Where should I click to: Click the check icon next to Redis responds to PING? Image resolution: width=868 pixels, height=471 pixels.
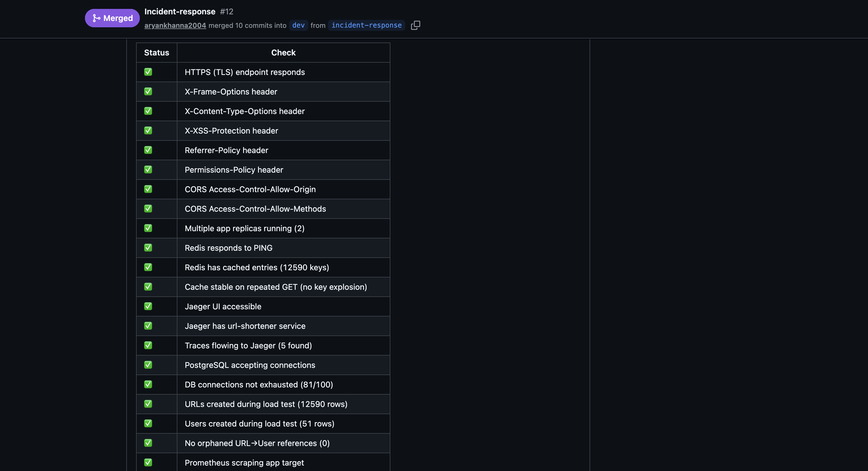(x=148, y=248)
